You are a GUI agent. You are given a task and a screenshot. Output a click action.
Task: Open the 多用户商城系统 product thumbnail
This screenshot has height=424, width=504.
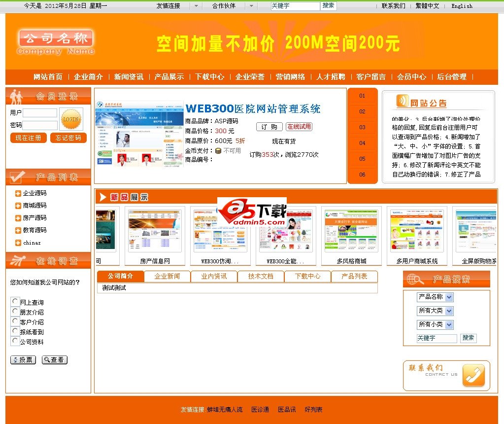coord(417,231)
